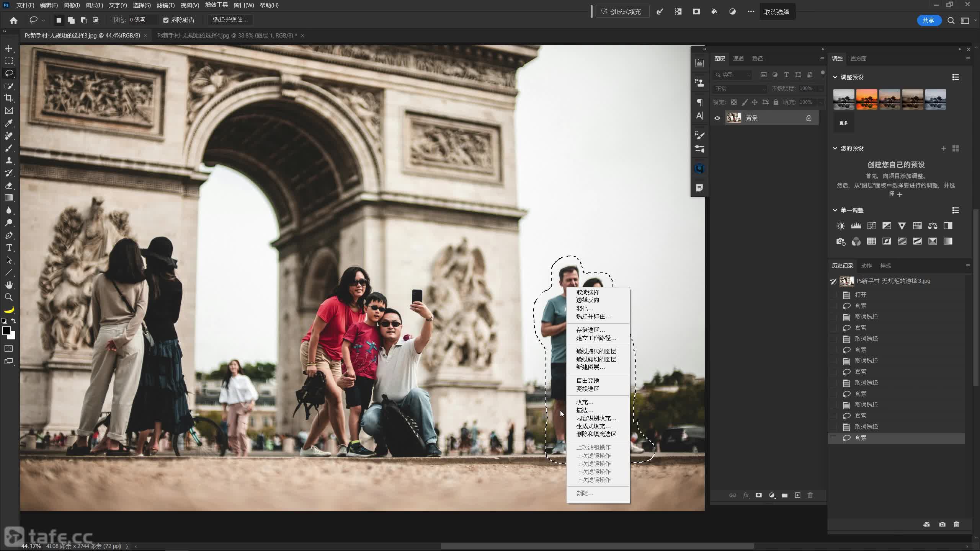The height and width of the screenshot is (551, 980).
Task: Select the Zoom tool
Action: tap(8, 297)
